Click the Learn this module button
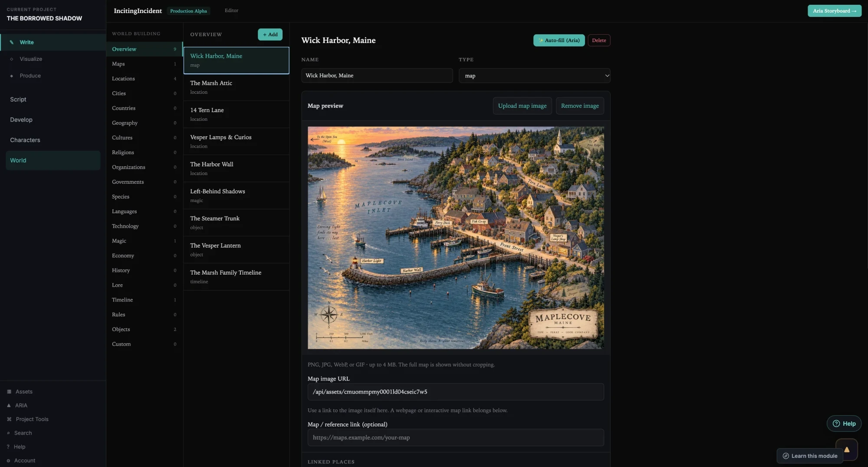This screenshot has width=868, height=467. point(810,456)
